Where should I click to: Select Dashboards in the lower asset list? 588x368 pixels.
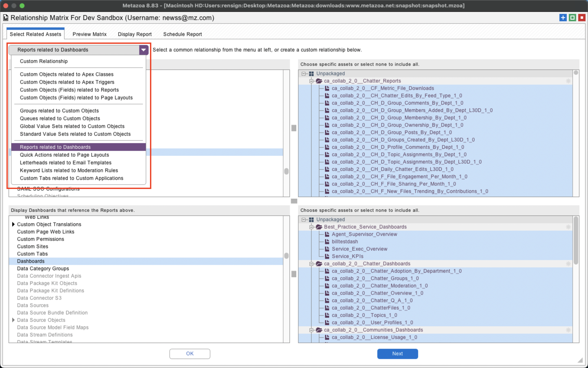pos(146,261)
